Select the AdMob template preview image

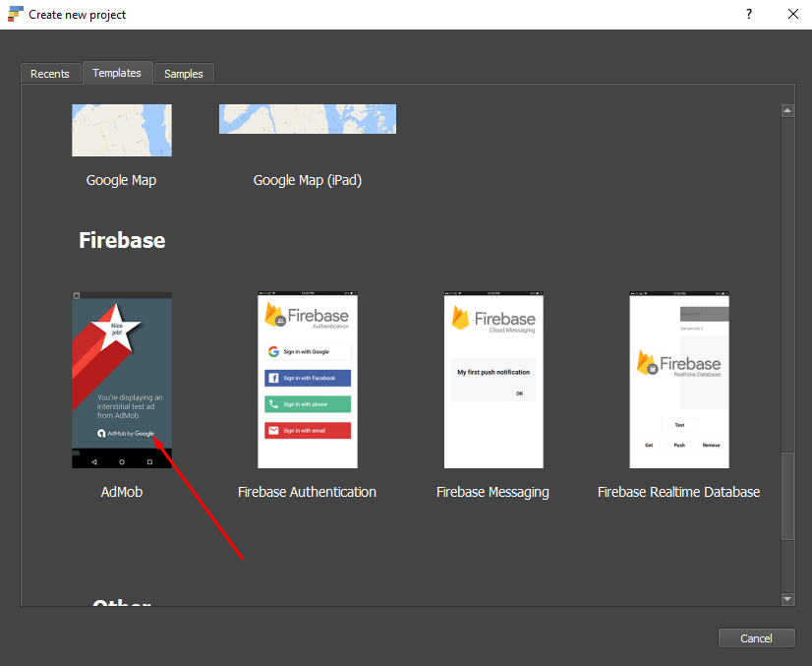point(122,380)
